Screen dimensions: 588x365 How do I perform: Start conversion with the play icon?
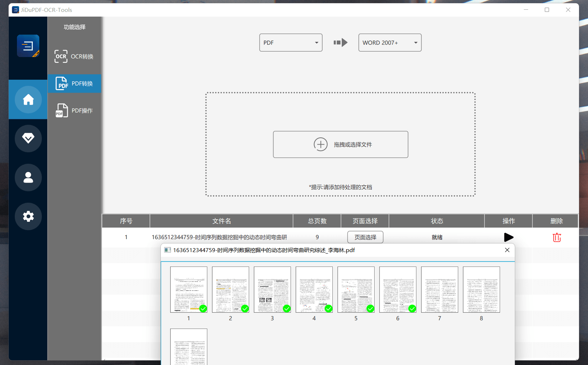[x=508, y=237]
